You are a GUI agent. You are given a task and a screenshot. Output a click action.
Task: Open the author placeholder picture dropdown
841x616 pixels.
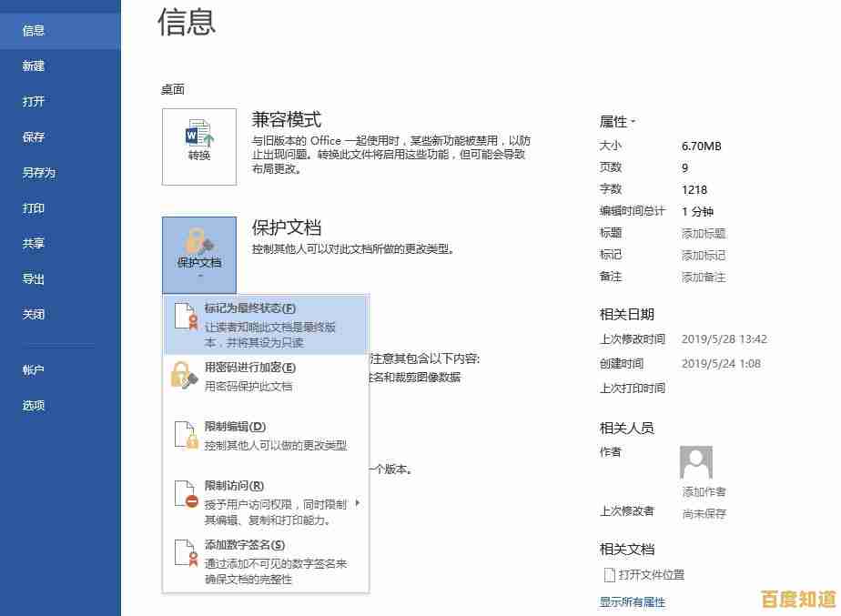[696, 462]
